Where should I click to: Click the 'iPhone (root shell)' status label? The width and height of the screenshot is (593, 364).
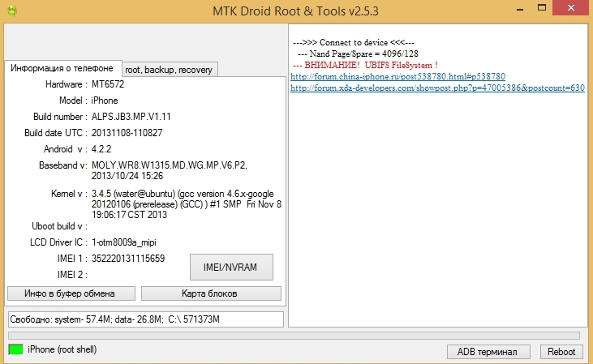coord(64,349)
